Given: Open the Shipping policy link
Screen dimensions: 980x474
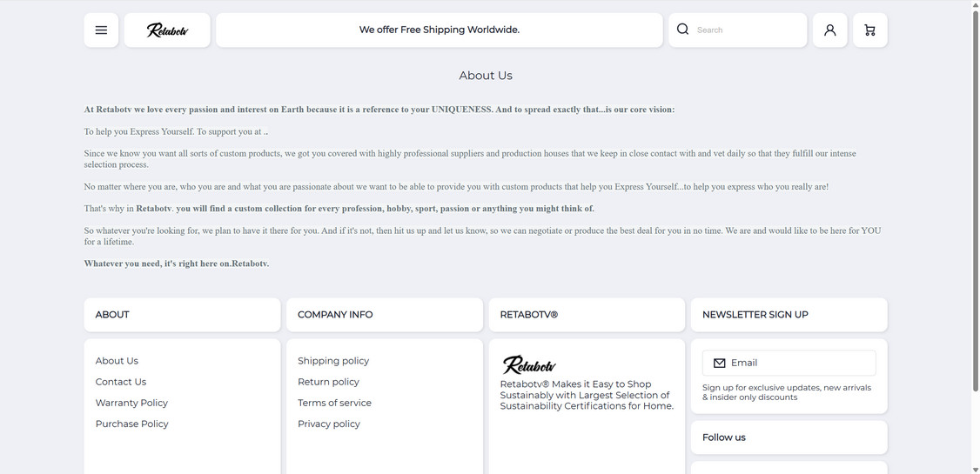Looking at the screenshot, I should click(333, 361).
